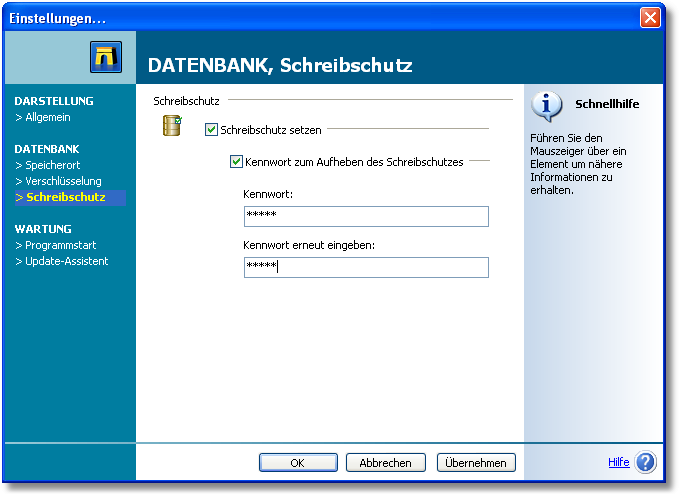
Task: Select the highlighted Schreibschutz sidebar entry
Action: click(70, 197)
